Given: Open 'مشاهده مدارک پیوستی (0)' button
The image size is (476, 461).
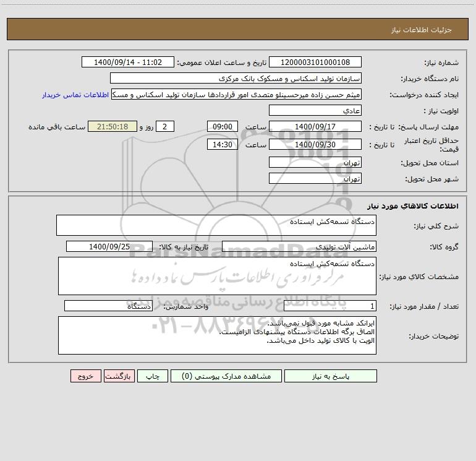Looking at the screenshot, I should click(226, 376).
